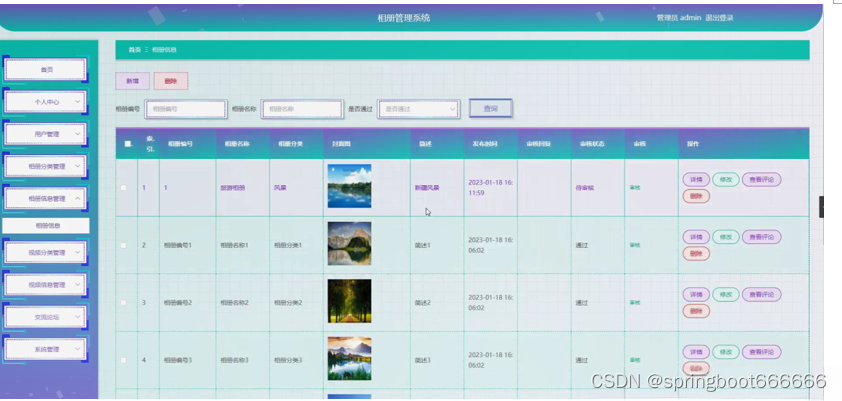Image resolution: width=842 pixels, height=401 pixels.
Task: Go to 首页 via the breadcrumb
Action: pyautogui.click(x=134, y=50)
